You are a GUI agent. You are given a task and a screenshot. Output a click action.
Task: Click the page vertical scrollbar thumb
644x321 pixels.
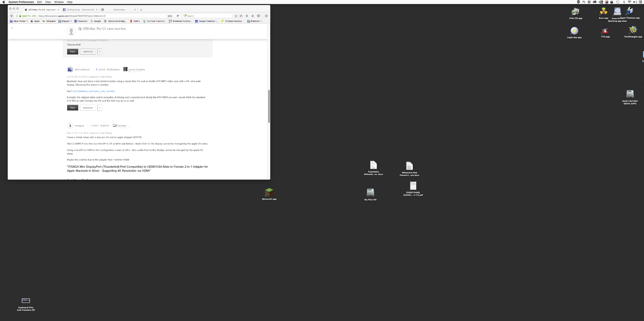pos(269,106)
